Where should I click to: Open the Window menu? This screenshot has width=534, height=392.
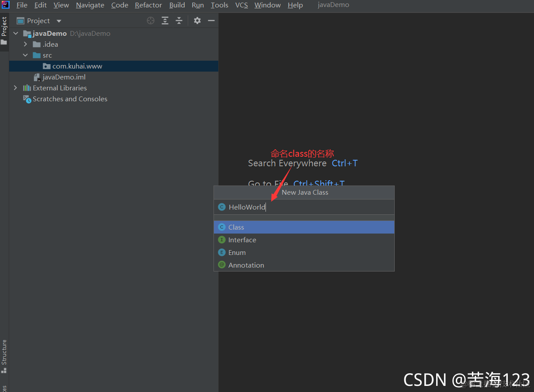tap(268, 5)
